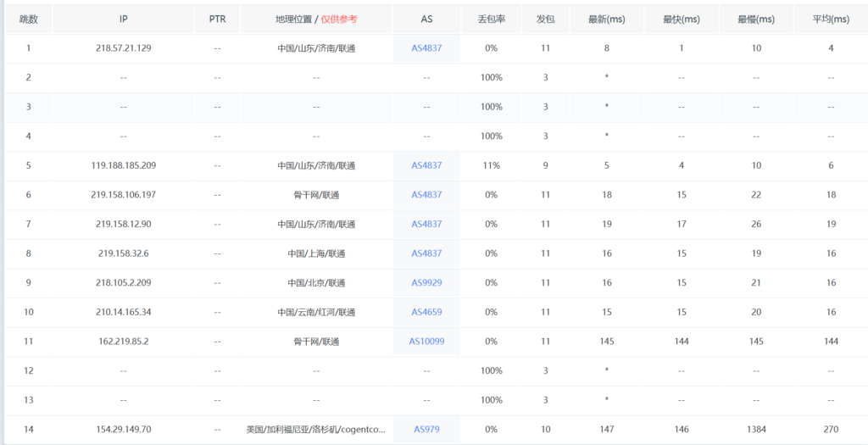
Task: Open the AS4659 link
Action: pyautogui.click(x=426, y=312)
